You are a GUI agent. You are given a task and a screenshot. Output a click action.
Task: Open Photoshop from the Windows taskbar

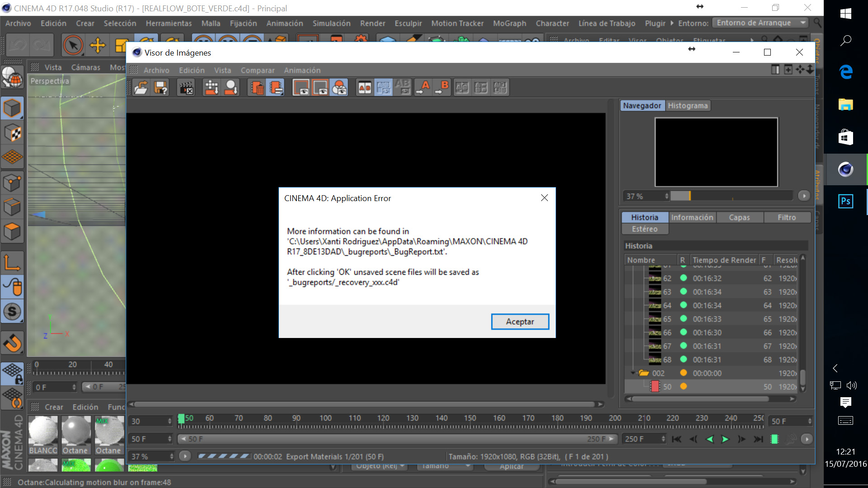(x=846, y=201)
